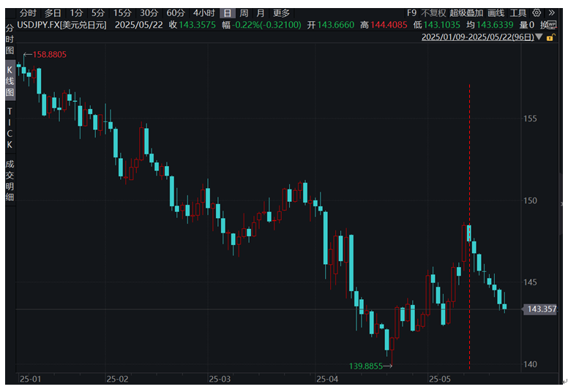Select the 日 daily interval tab
The height and width of the screenshot is (392, 568).
(x=227, y=13)
